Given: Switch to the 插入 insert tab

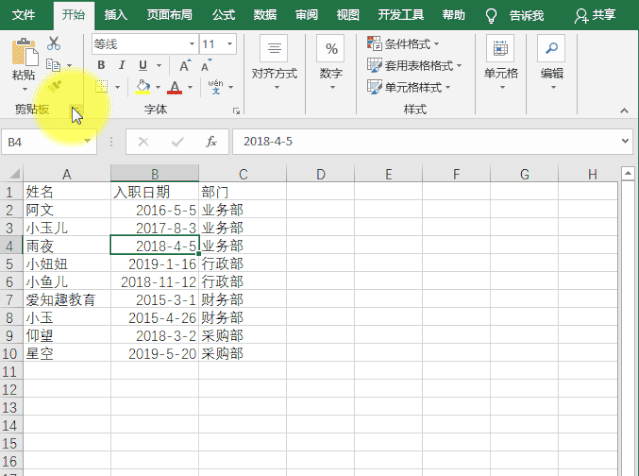Looking at the screenshot, I should tap(116, 15).
